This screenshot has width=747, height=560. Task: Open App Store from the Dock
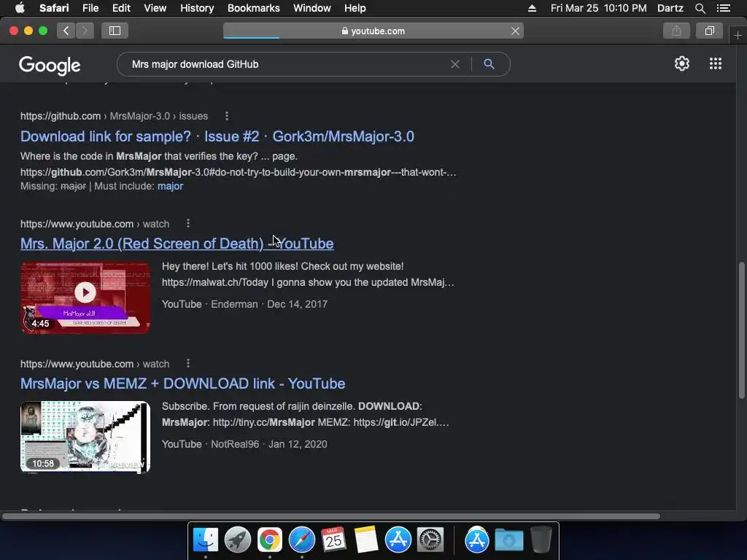398,540
